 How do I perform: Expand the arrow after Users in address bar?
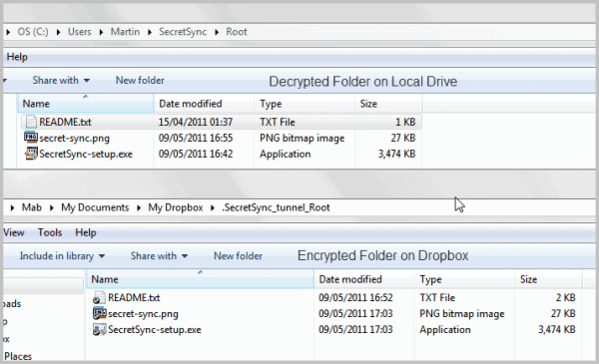pyautogui.click(x=101, y=32)
